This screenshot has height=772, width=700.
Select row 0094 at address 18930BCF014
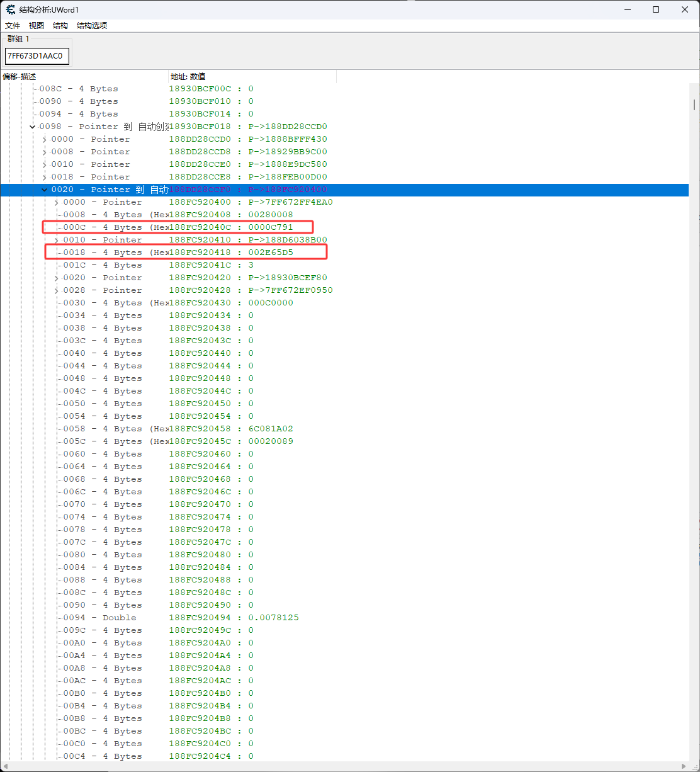[344, 114]
